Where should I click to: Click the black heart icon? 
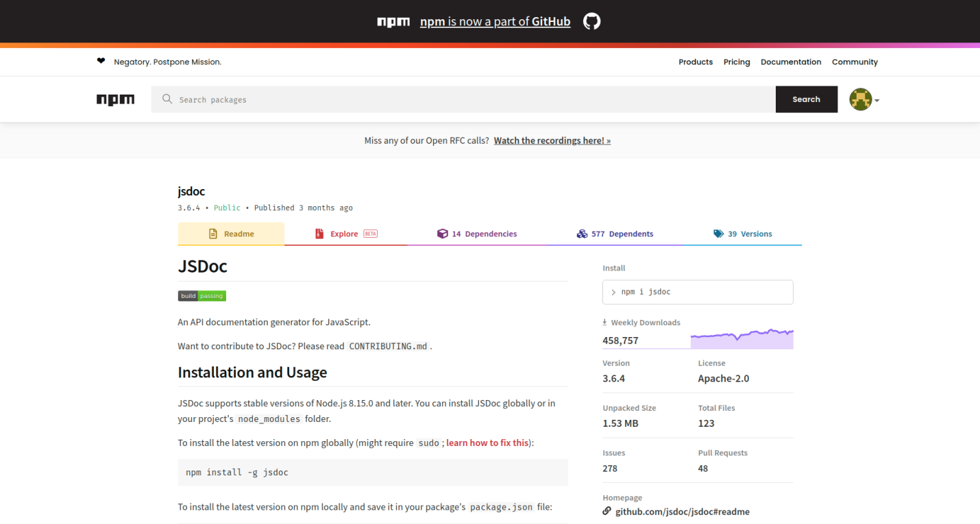coord(101,61)
